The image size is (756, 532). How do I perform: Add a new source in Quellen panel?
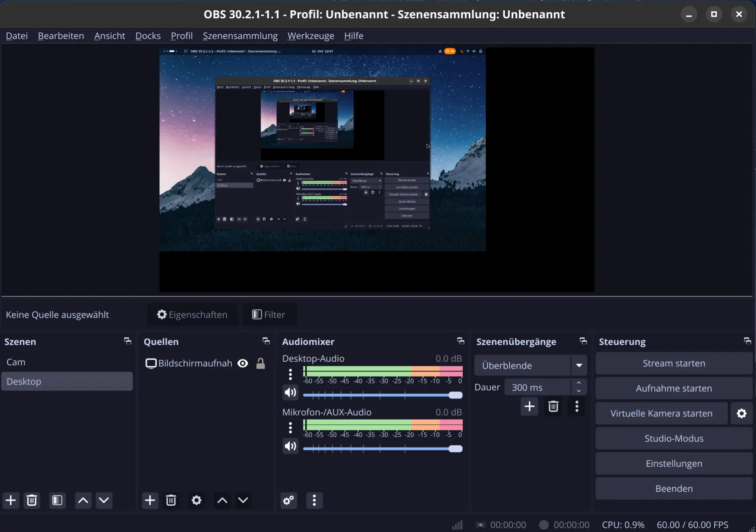pos(150,500)
